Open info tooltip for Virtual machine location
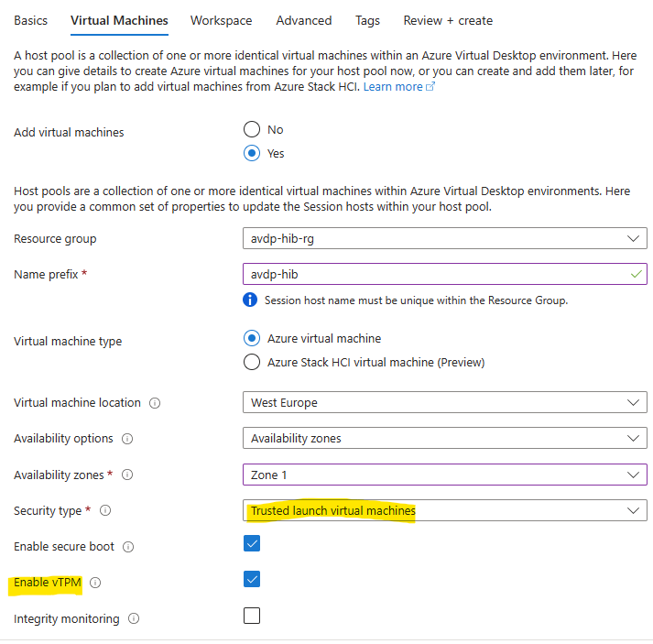The height and width of the screenshot is (644, 653). click(x=155, y=403)
